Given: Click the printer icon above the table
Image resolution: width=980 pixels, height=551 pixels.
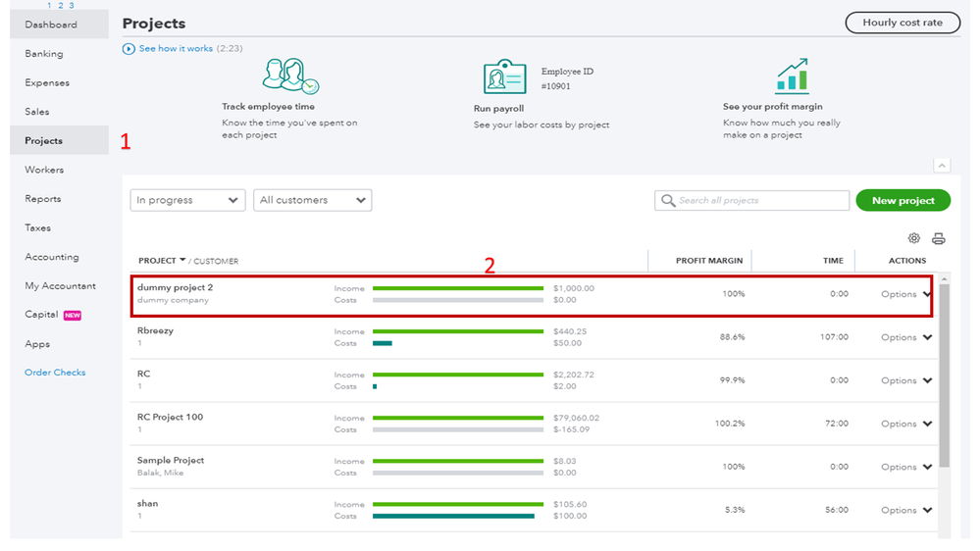Looking at the screenshot, I should (x=938, y=238).
